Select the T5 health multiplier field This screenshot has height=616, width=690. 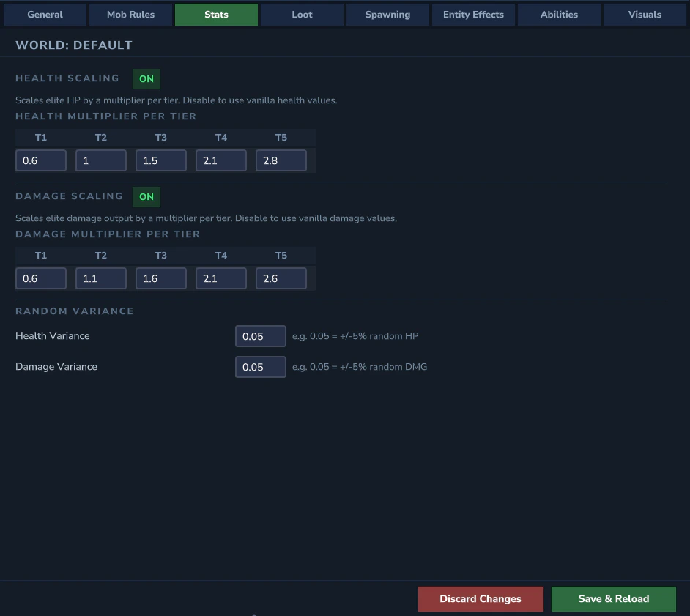point(281,160)
